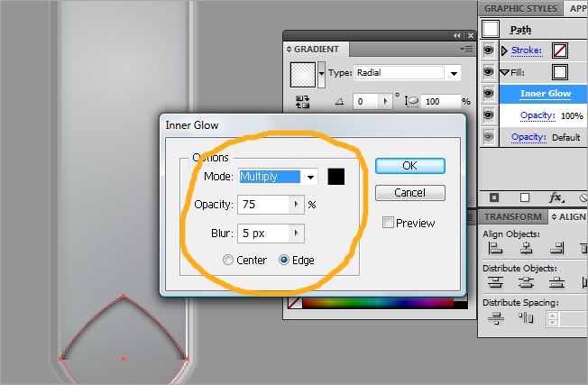
Task: Click Horizontal Align Center icon
Action: point(526,248)
